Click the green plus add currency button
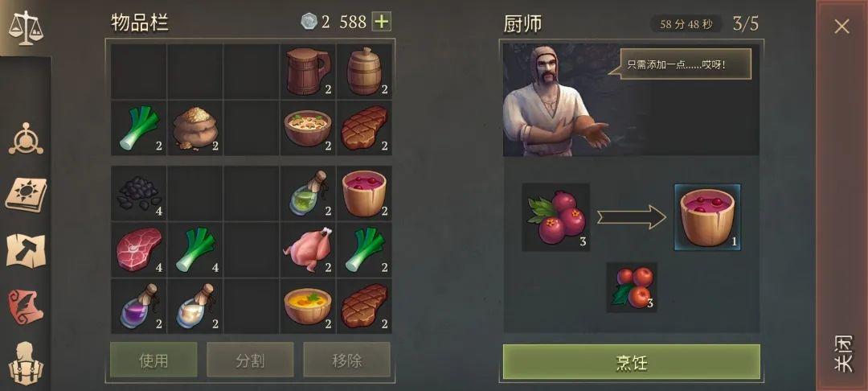Image resolution: width=868 pixels, height=391 pixels. click(x=382, y=22)
